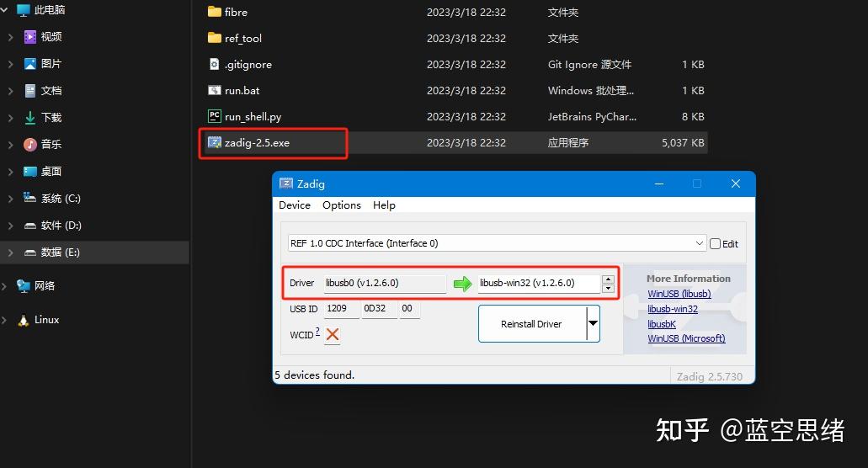Open 文档 documents icon in sidebar
This screenshot has width=868, height=468.
(30, 91)
